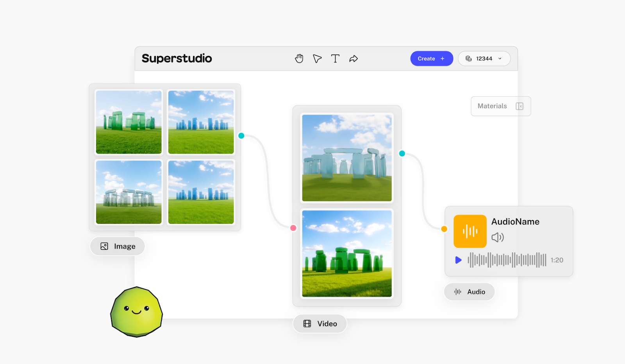Click the pink input connector on Video node
625x364 pixels.
tap(293, 228)
